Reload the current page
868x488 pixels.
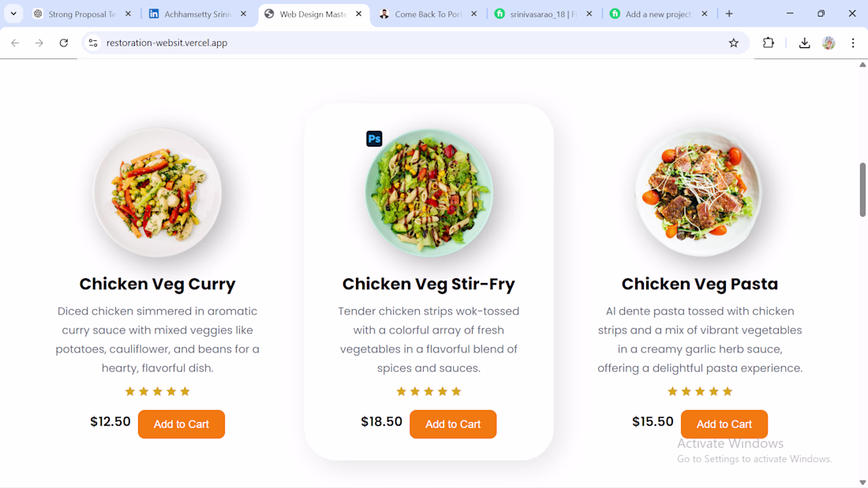64,43
